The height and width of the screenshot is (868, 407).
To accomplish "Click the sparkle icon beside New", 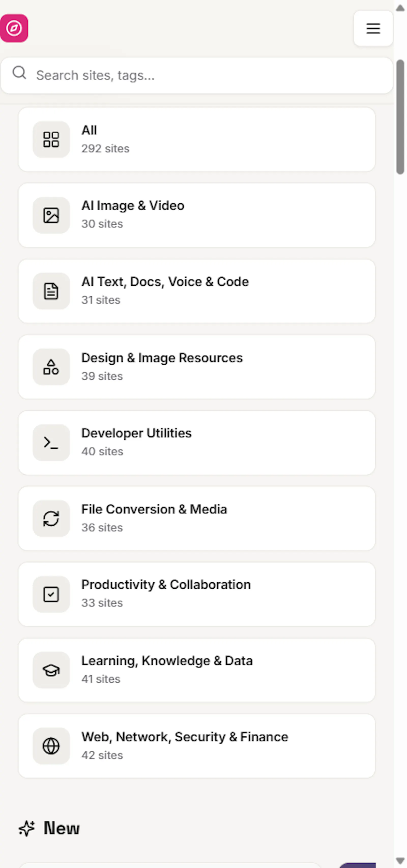I will 27,829.
